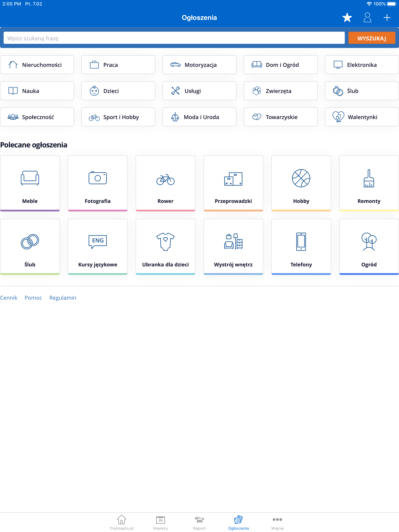Open Nauka category
The height and width of the screenshot is (532, 399).
37,91
